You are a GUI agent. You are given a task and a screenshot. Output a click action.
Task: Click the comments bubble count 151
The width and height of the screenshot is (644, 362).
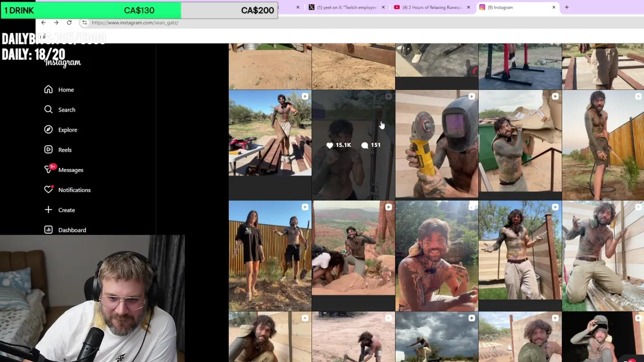pyautogui.click(x=371, y=145)
